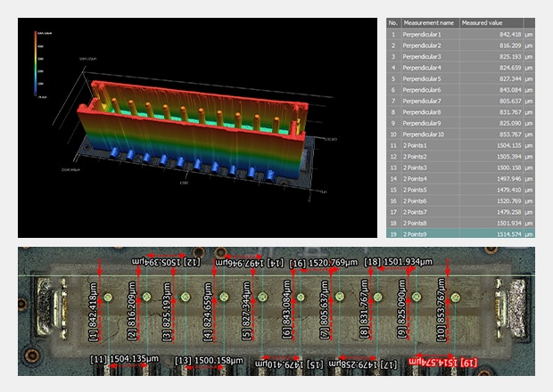553x392 pixels.
Task: Click the [10] 853.767µm vertical measurement label
Action: (x=440, y=311)
